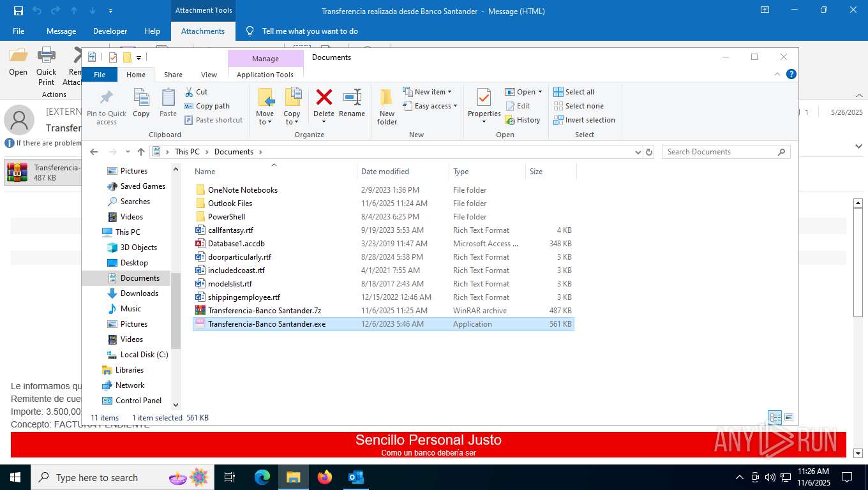Select Transferencia-Banco Santander.7z file
This screenshot has height=490, width=868.
[x=383, y=311]
